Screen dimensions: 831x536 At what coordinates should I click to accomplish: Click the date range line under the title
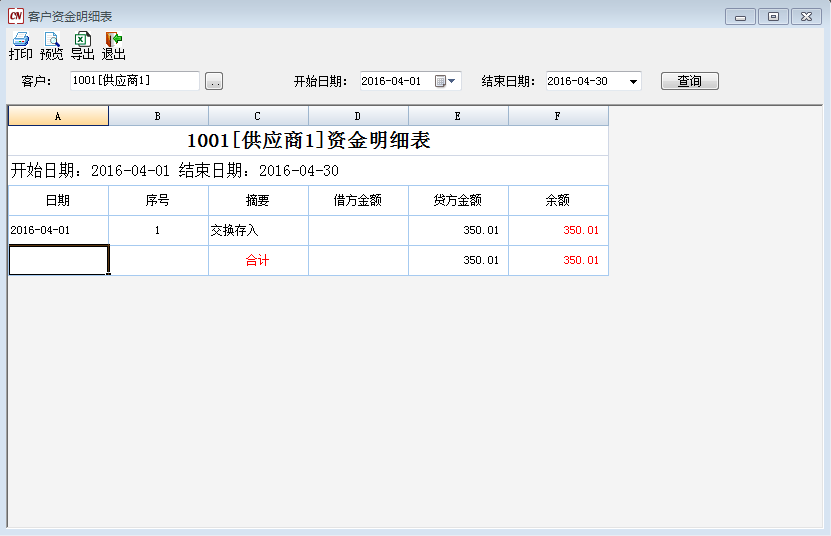coord(175,171)
